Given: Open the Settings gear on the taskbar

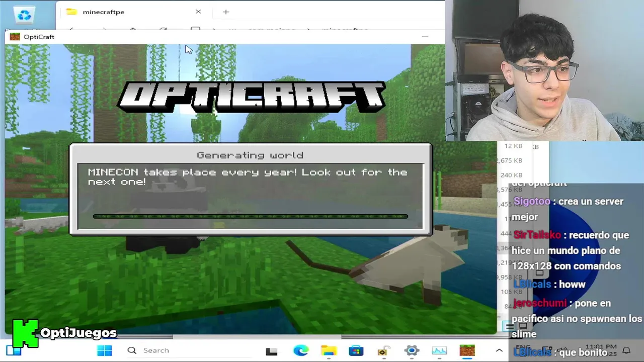Looking at the screenshot, I should click(412, 350).
